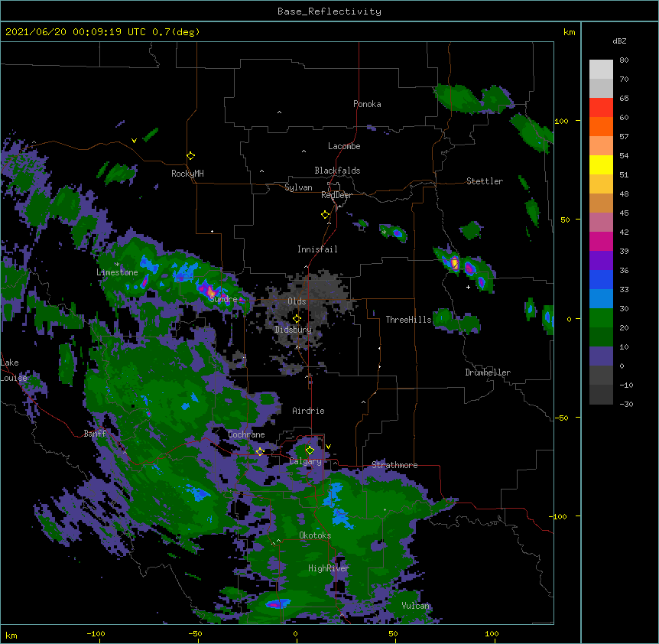Click the red 65 dBZ legend swatch
The image size is (659, 644).
click(601, 108)
